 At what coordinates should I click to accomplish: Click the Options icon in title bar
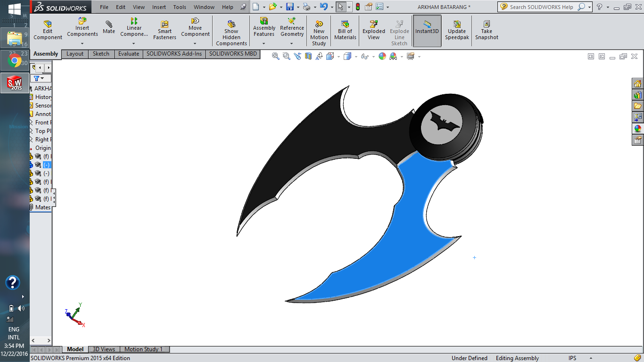click(380, 7)
